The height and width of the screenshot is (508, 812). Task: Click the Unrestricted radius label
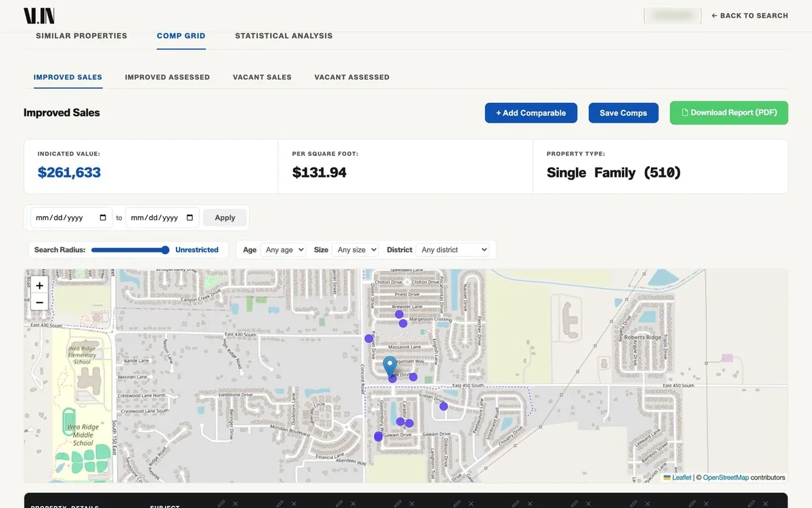point(197,250)
